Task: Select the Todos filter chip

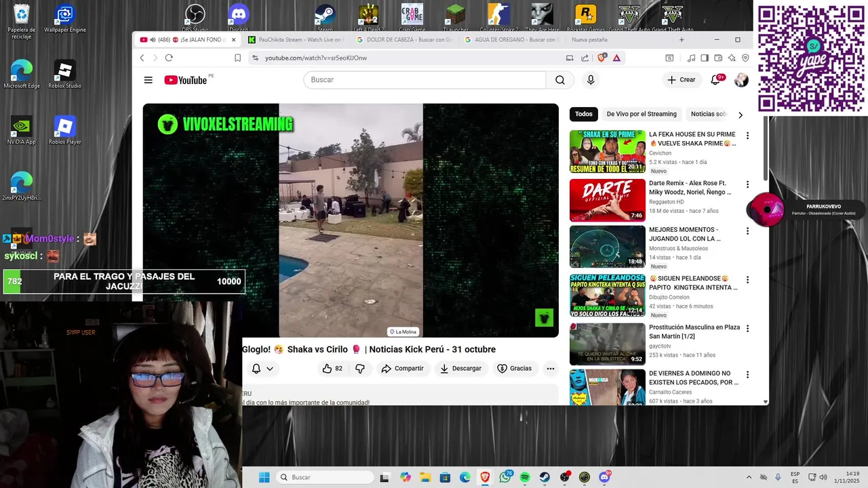Action: click(584, 114)
